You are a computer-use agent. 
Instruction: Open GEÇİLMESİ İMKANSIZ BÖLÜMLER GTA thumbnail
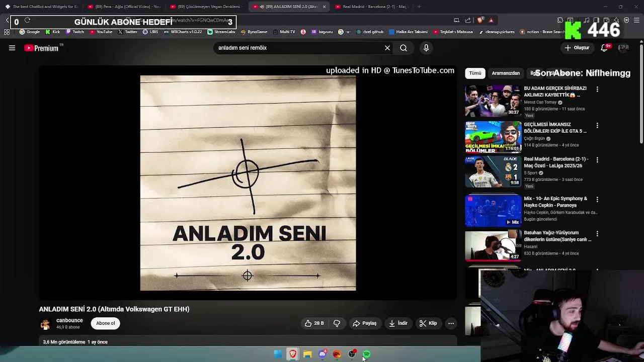click(493, 136)
